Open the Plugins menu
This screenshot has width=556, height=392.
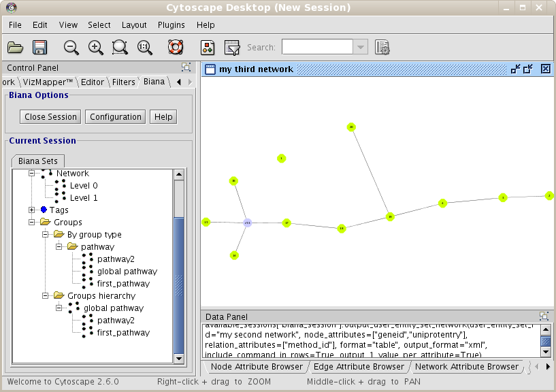pos(171,25)
